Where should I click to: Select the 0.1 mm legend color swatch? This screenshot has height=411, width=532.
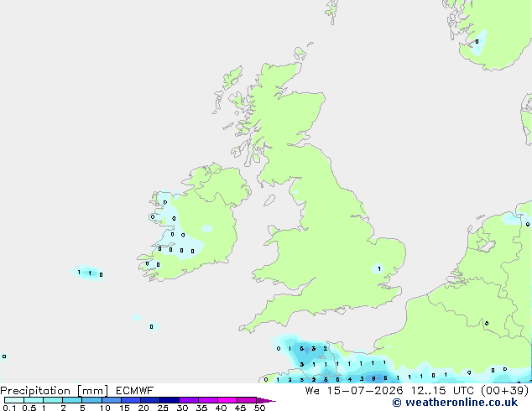tap(14, 400)
